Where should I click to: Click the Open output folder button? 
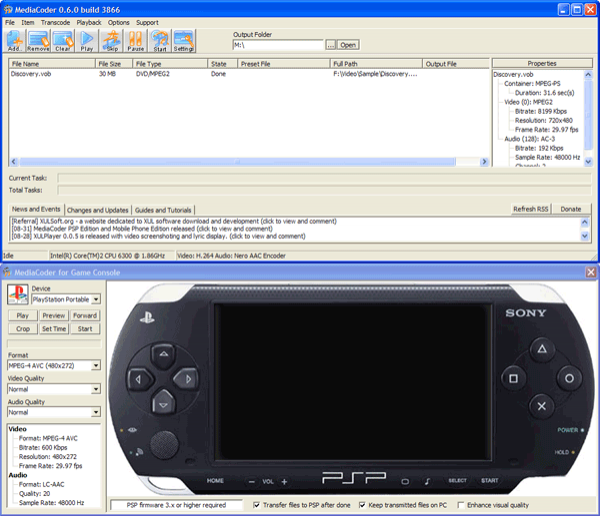[348, 45]
